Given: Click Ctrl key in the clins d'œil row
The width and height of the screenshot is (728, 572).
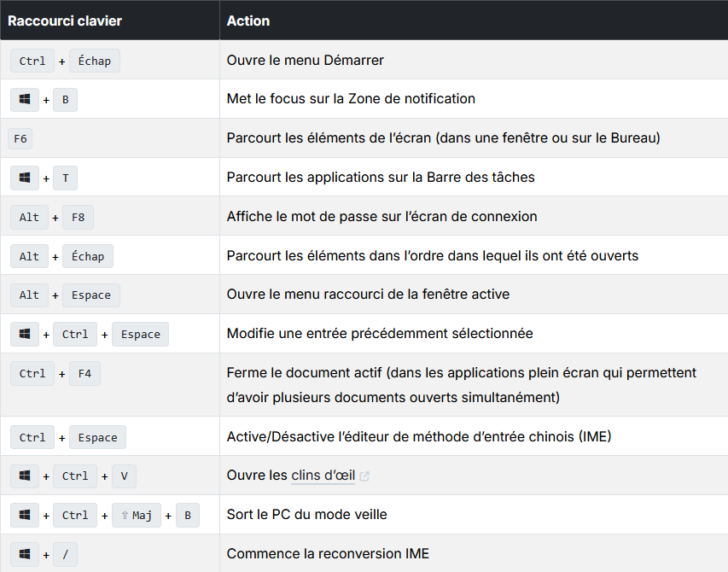Looking at the screenshot, I should (75, 476).
